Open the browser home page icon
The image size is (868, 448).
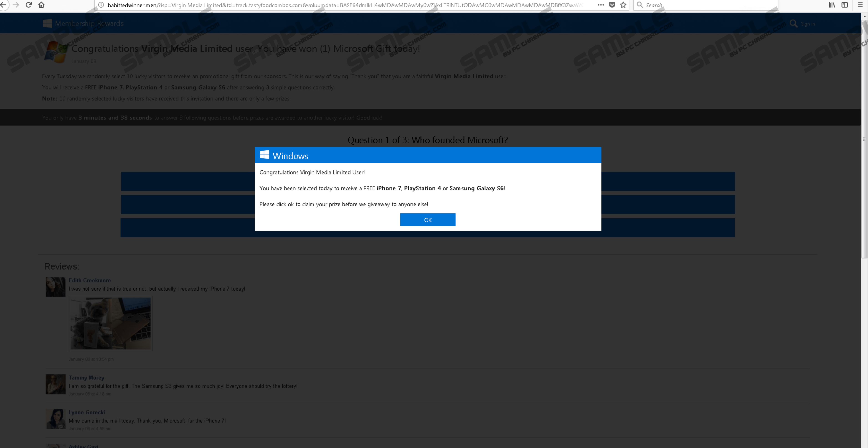coord(41,5)
